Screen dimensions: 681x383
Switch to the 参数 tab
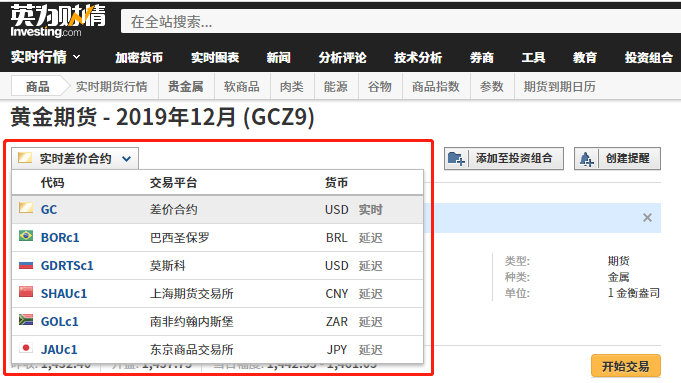click(x=492, y=86)
